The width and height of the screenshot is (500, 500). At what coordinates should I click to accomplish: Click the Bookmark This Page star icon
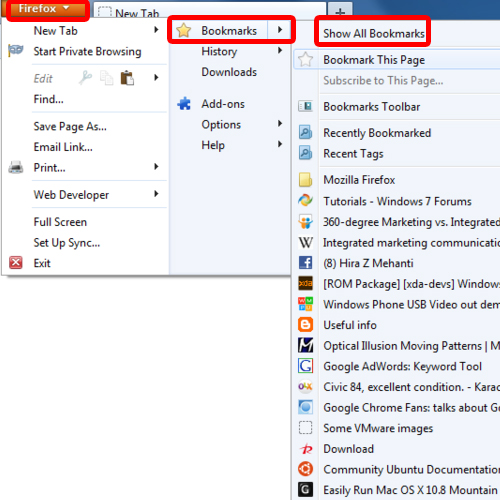[305, 60]
